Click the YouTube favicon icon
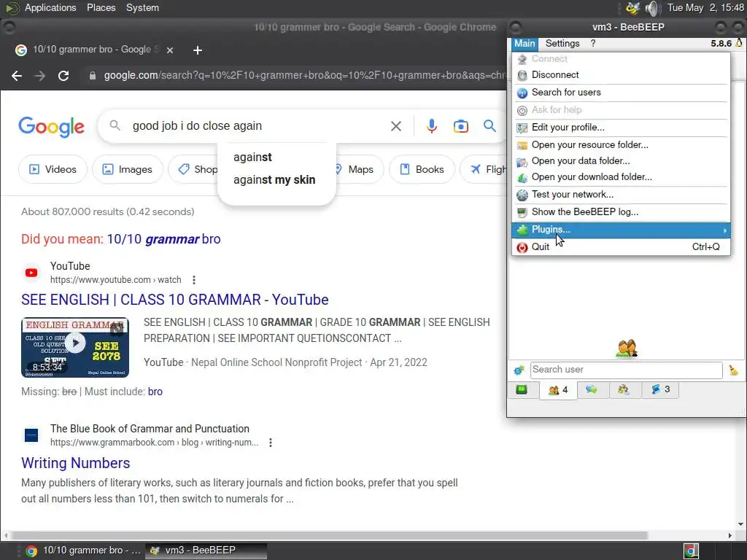 tap(31, 273)
